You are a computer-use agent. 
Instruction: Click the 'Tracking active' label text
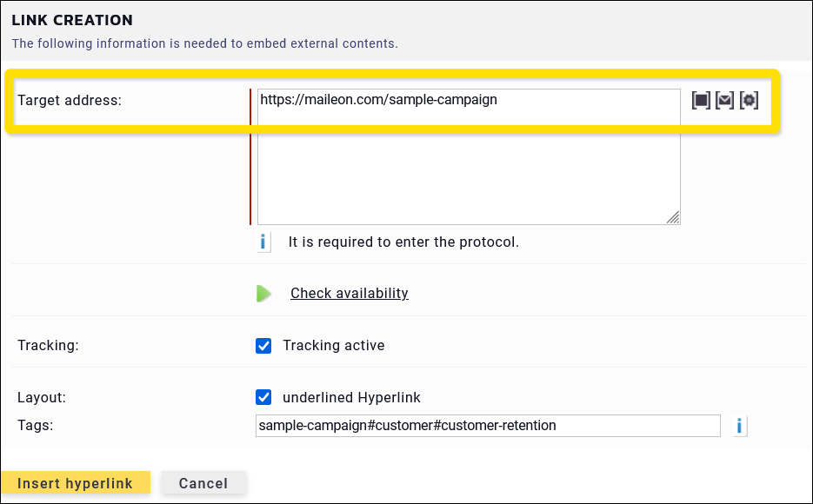click(x=333, y=346)
